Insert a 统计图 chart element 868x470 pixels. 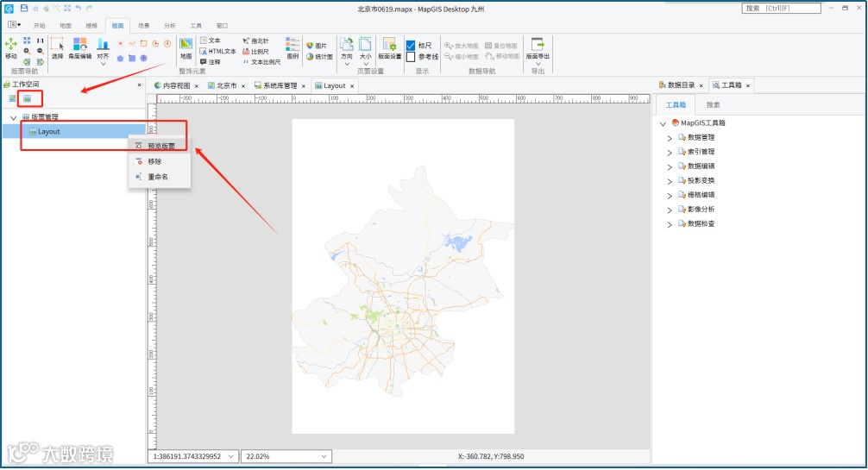click(x=319, y=56)
